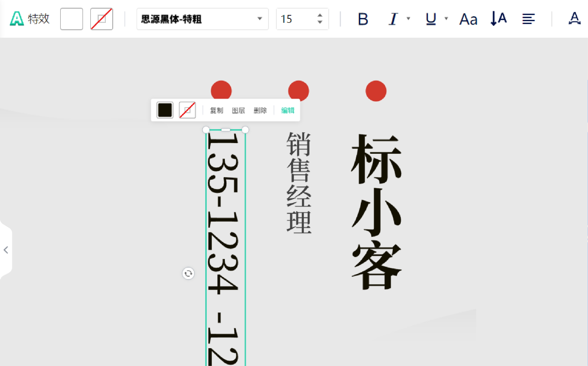Toggle underline formatting
588x366 pixels.
click(431, 19)
